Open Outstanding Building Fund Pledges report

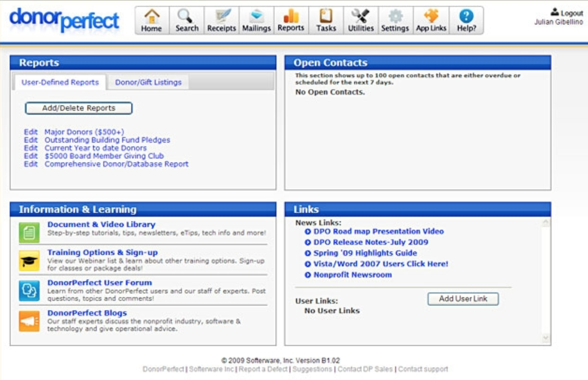107,140
